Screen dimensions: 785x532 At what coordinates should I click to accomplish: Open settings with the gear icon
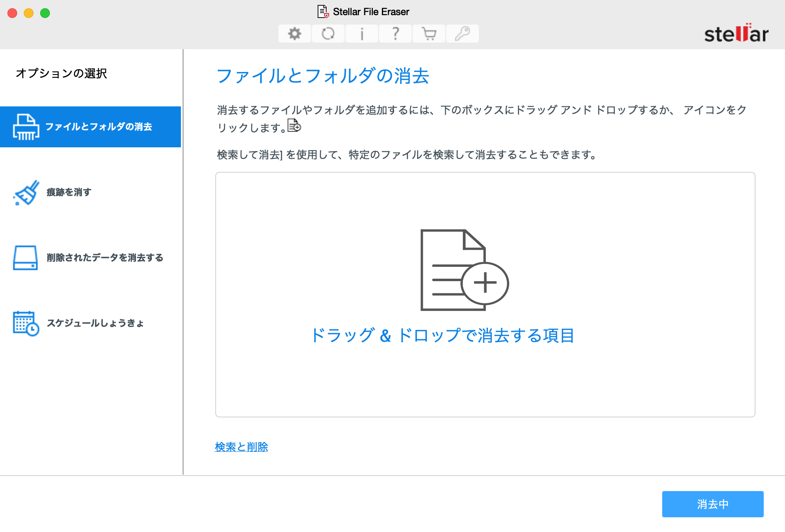click(295, 34)
